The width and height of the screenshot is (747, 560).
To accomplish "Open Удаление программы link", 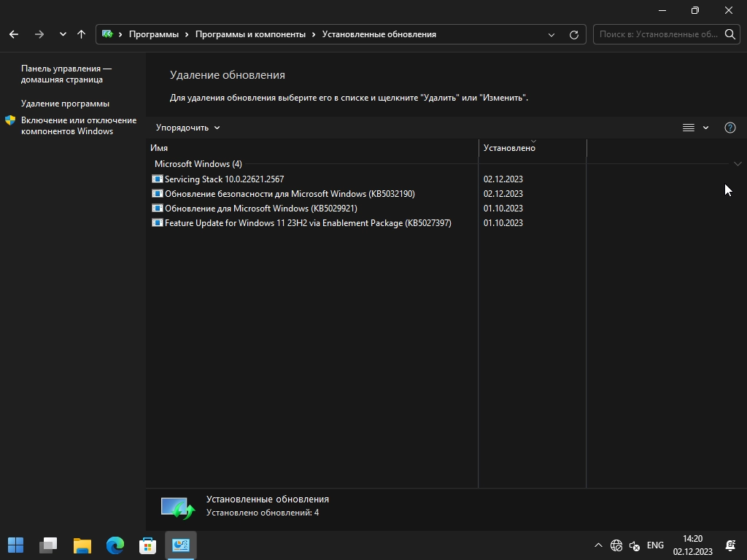I will [65, 104].
